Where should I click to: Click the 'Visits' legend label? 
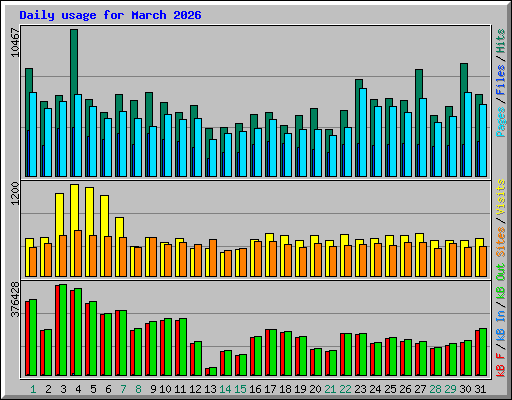pos(500,198)
